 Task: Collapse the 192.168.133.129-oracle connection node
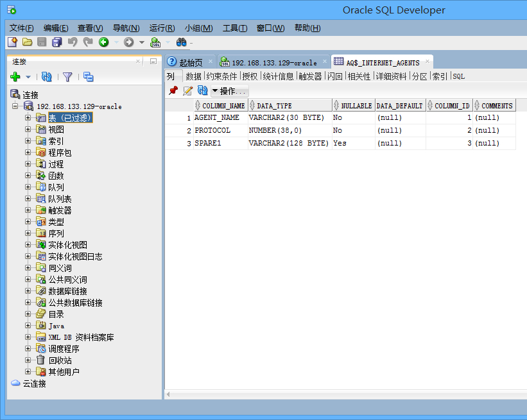tap(15, 106)
